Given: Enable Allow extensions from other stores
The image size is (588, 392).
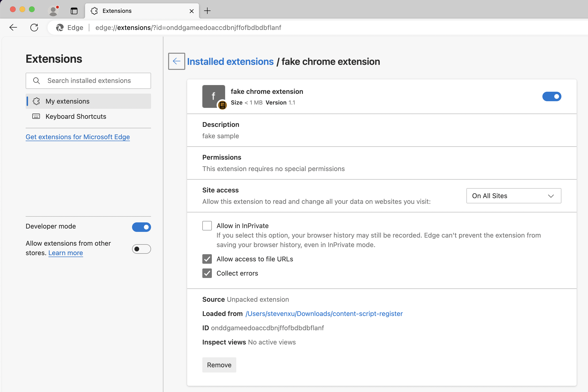Looking at the screenshot, I should 142,249.
